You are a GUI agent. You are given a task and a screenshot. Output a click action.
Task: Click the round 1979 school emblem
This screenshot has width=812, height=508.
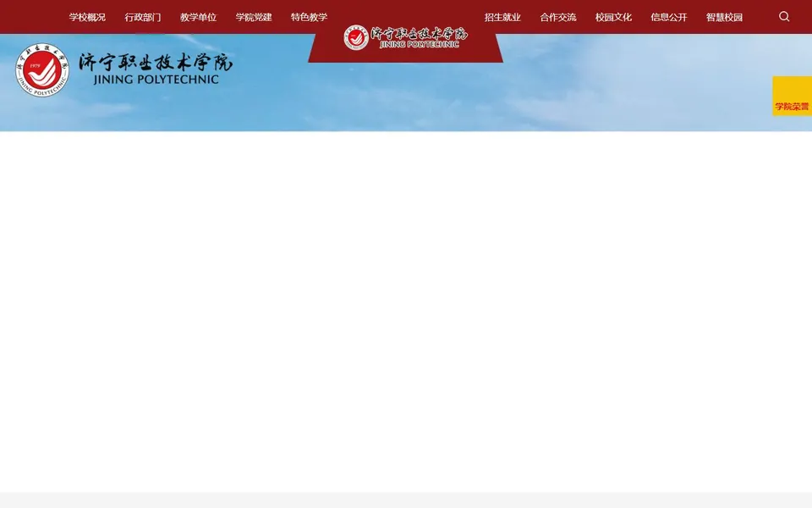pyautogui.click(x=42, y=69)
